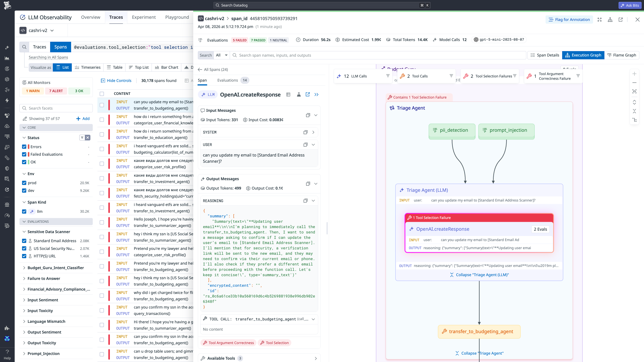The height and width of the screenshot is (362, 644).
Task: Go back to All Spans (24)
Action: tap(213, 69)
